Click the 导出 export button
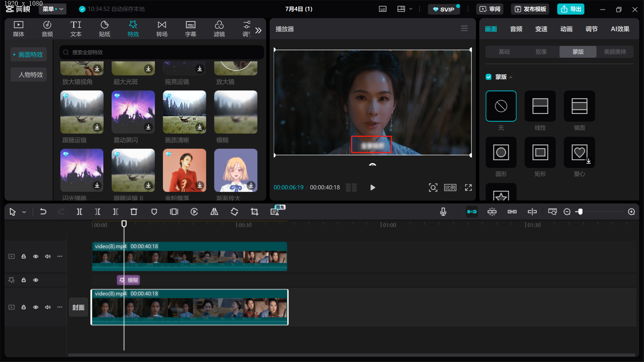This screenshot has height=362, width=644. click(571, 9)
